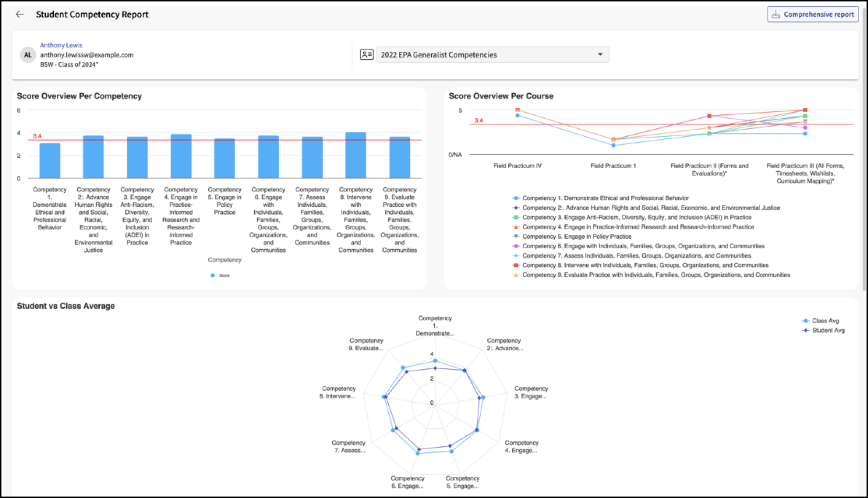This screenshot has width=868, height=498.
Task: Click Competency 1 legend color marker
Action: tap(516, 198)
